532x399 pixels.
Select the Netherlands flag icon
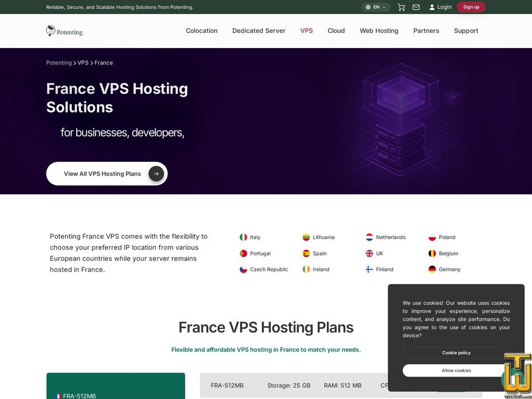click(369, 237)
